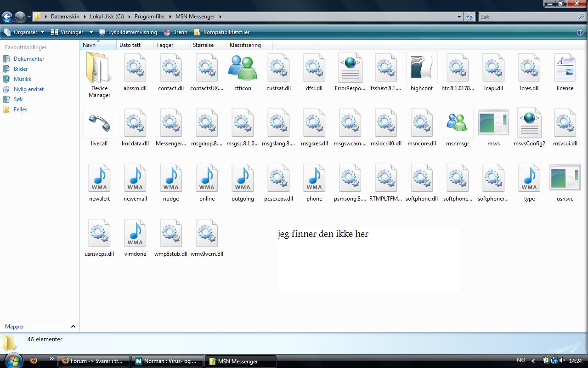Open the recent pages dropdown arrow

(x=29, y=17)
